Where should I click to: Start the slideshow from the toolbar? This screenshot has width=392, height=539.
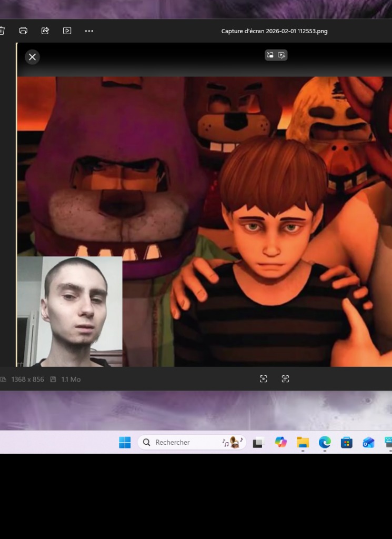click(67, 31)
